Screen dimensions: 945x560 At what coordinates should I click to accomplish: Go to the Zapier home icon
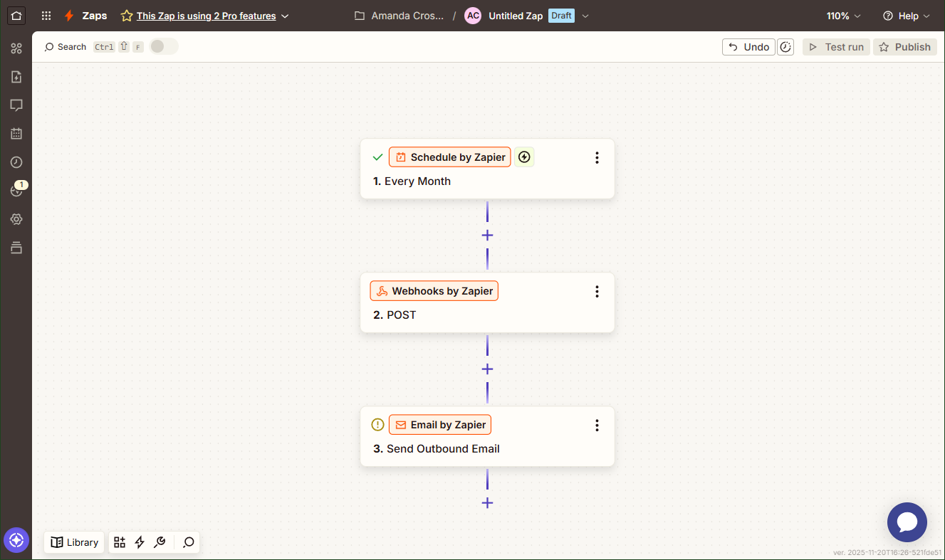click(x=16, y=16)
